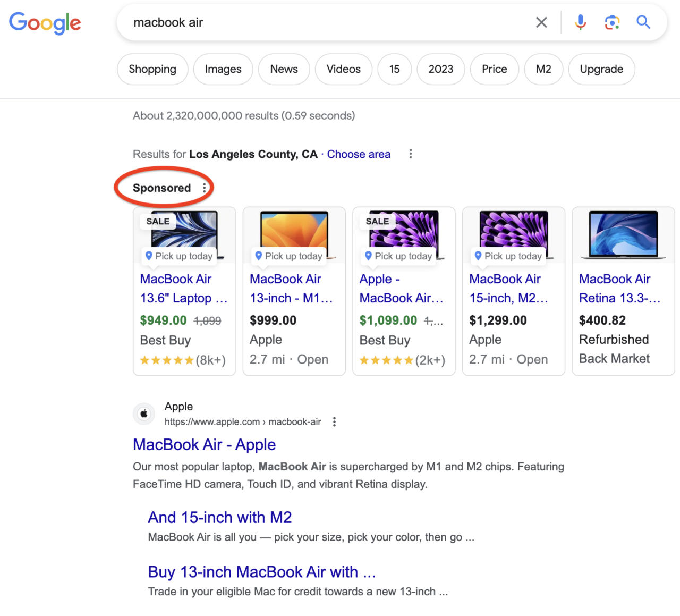
Task: Click the Apple favicon in search result
Action: coord(144,414)
